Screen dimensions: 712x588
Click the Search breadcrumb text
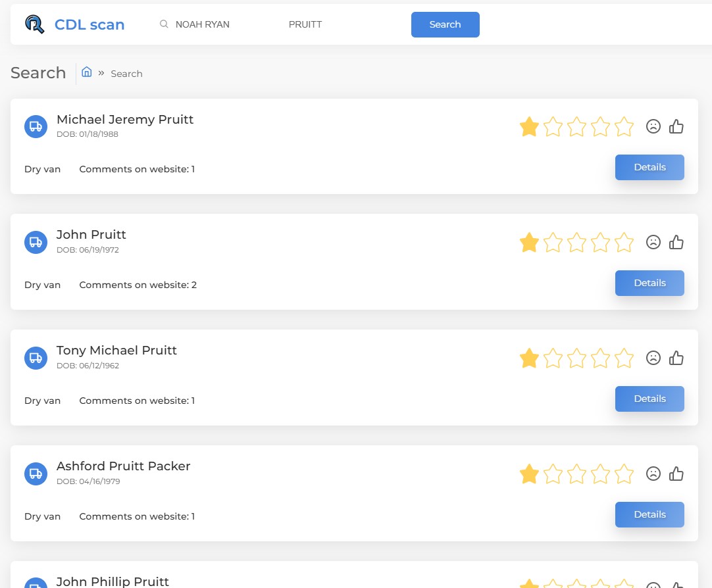coord(127,74)
